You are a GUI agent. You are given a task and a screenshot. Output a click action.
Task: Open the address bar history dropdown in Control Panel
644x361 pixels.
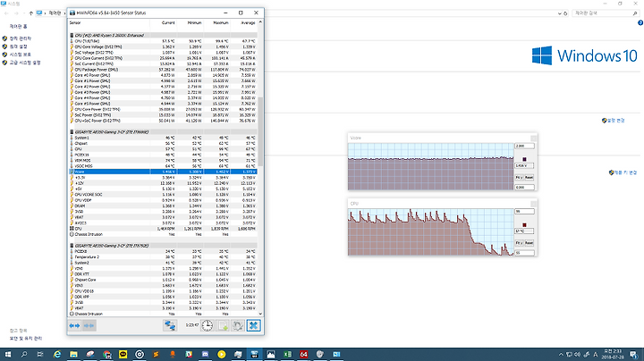[x=559, y=13]
